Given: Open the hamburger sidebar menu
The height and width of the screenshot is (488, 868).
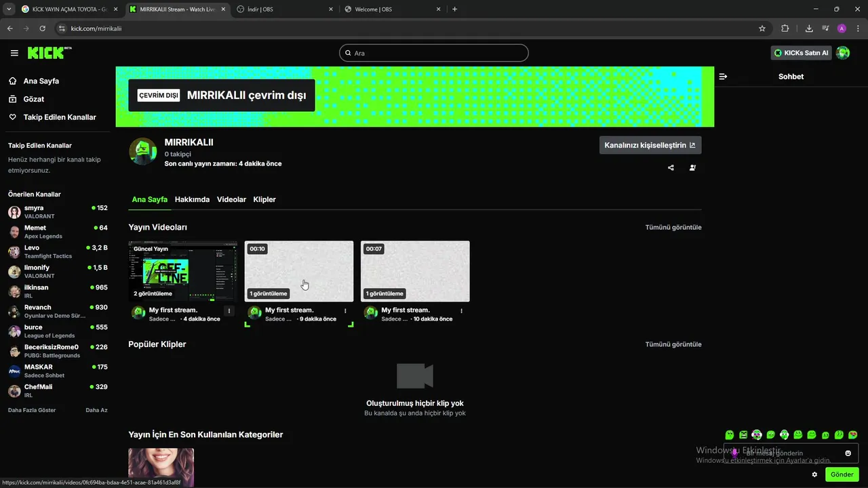Looking at the screenshot, I should click(x=14, y=53).
